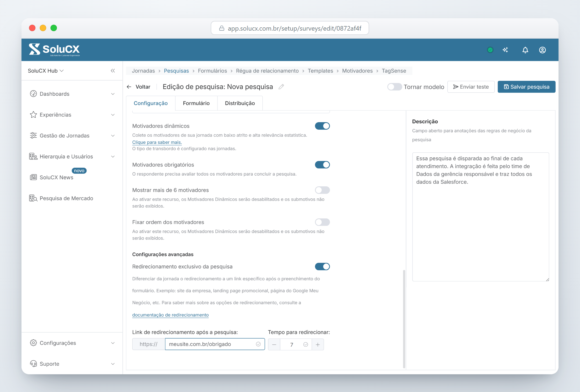
Task: Click the pencil icon to rename survey
Action: [x=281, y=87]
